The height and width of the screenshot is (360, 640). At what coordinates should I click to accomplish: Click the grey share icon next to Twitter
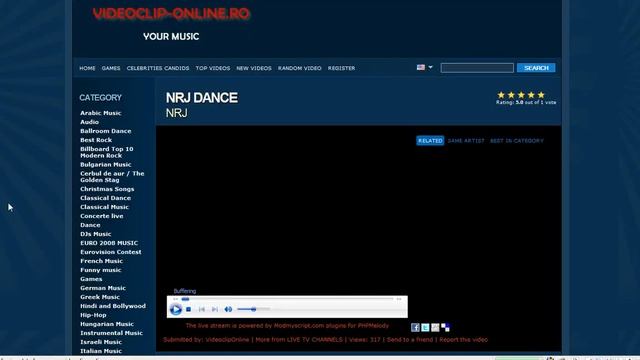435,327
